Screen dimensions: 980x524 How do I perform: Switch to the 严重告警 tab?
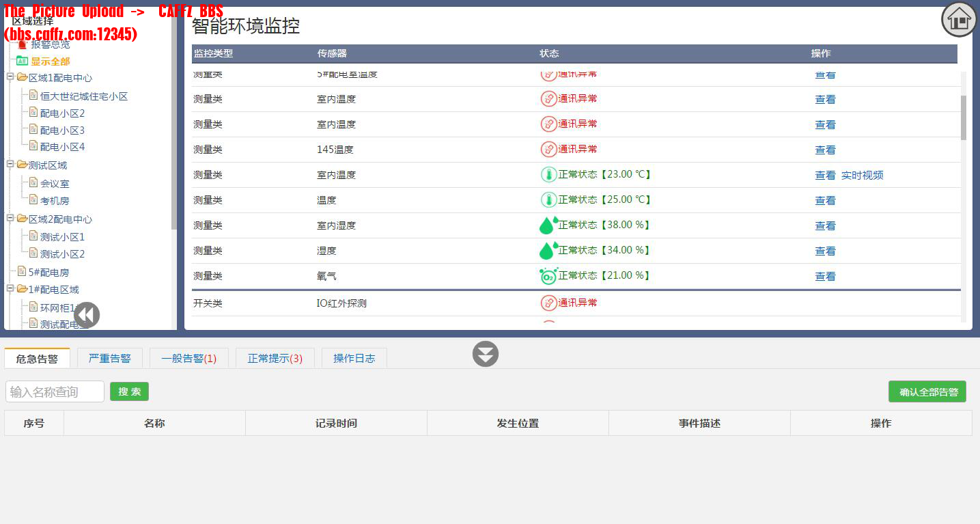click(109, 358)
